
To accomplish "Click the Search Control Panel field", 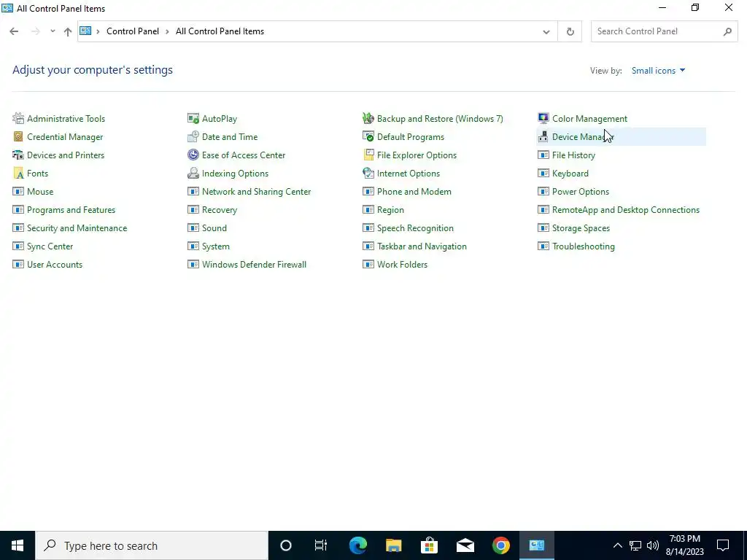I will coord(664,31).
